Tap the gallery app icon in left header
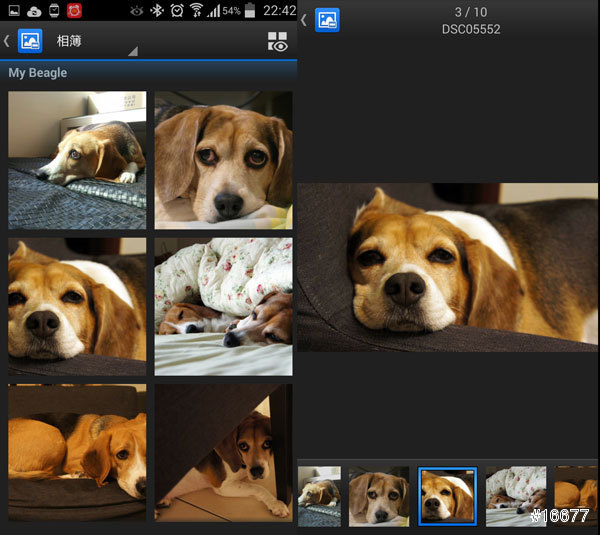Viewport: 600px width, 535px height. [x=30, y=41]
